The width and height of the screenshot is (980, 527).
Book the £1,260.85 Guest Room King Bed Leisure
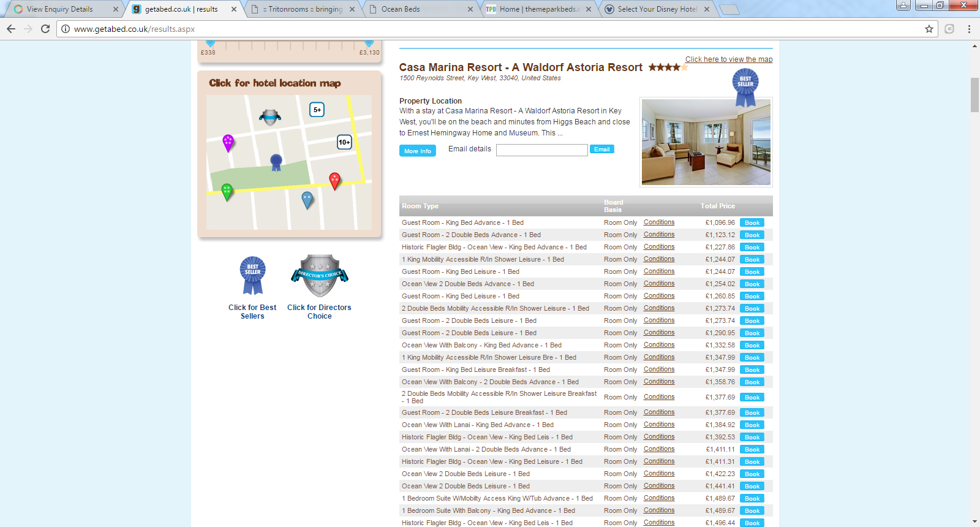pos(752,297)
